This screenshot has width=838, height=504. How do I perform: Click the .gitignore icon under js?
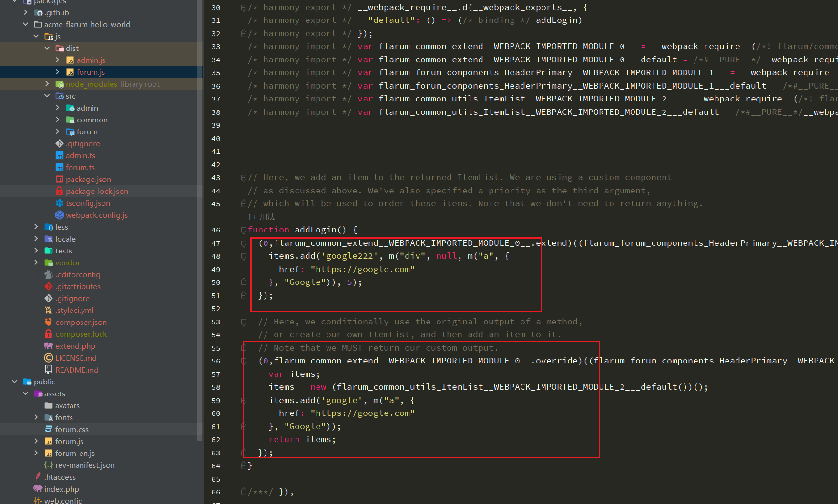60,143
